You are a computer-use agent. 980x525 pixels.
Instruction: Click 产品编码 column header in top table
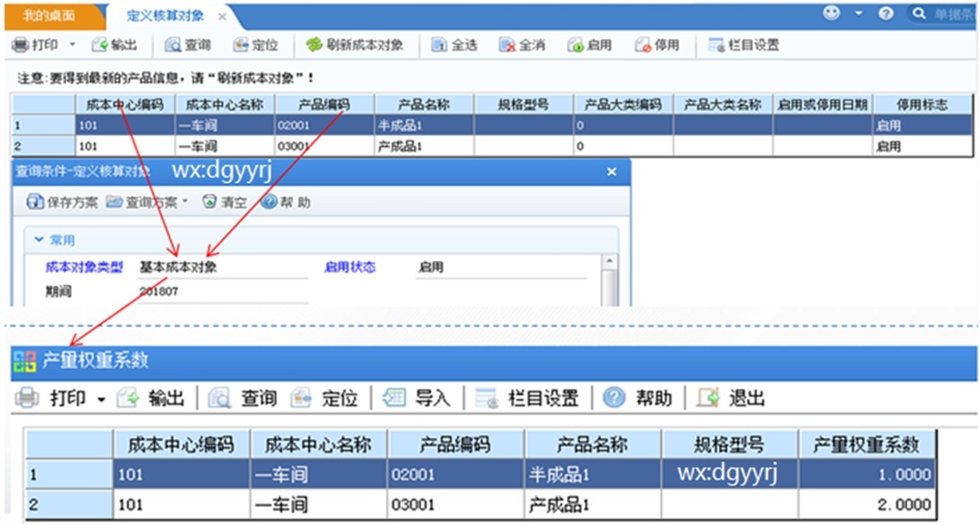point(324,105)
